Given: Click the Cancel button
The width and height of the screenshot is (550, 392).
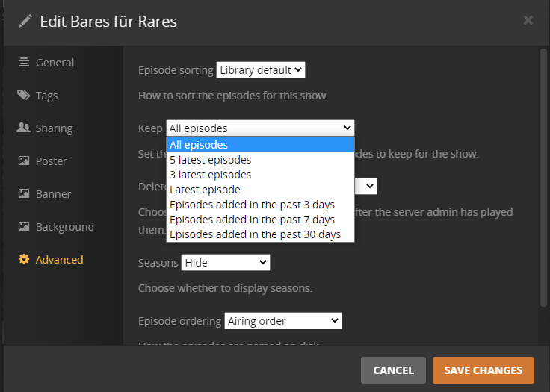Looking at the screenshot, I should pyautogui.click(x=393, y=370).
